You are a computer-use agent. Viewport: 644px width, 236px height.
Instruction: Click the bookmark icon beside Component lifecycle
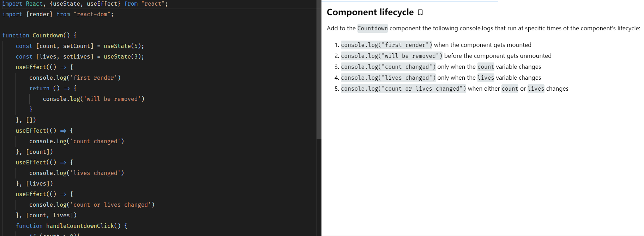[420, 12]
